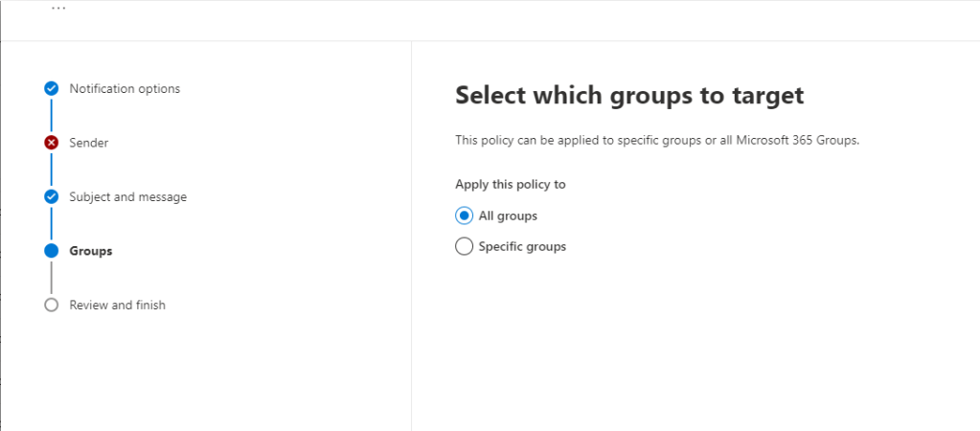Viewport: 980px width, 431px height.
Task: Click the grey connector line above Review and finish
Action: pyautogui.click(x=51, y=278)
